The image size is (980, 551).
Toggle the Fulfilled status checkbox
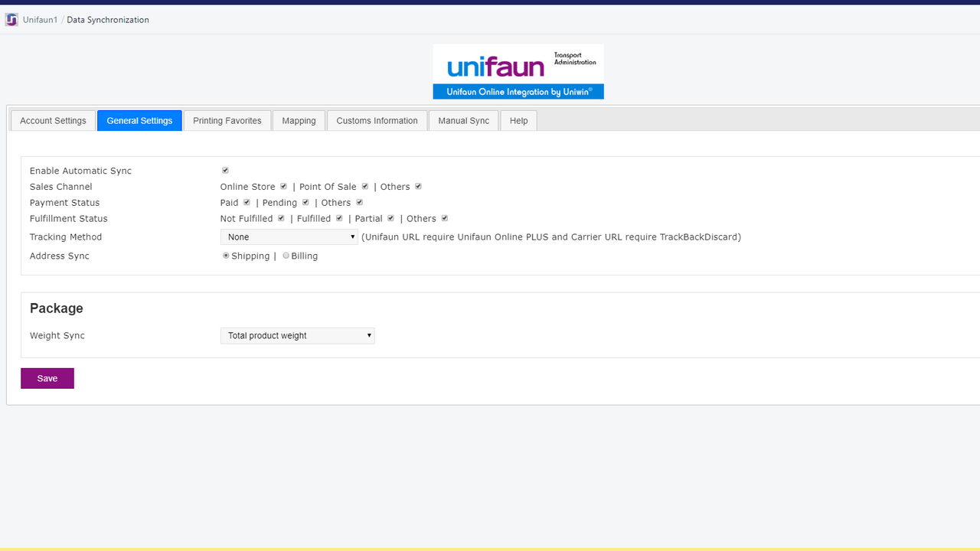[x=339, y=218]
